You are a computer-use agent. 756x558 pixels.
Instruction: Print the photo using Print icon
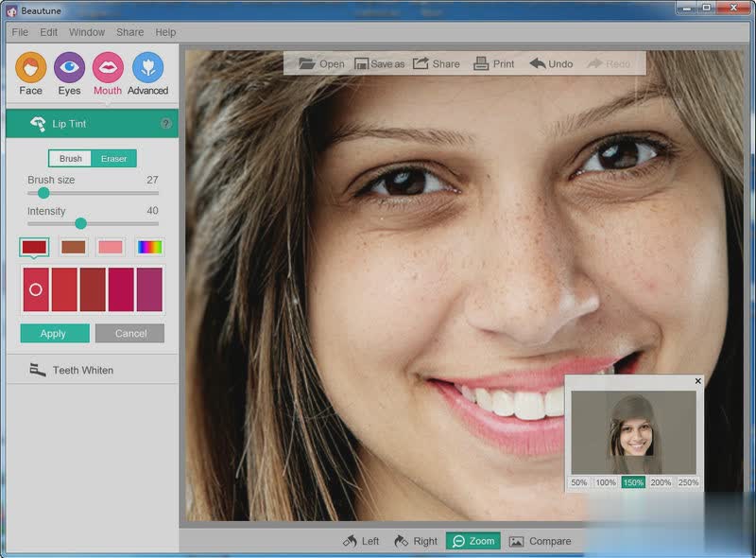tap(481, 63)
